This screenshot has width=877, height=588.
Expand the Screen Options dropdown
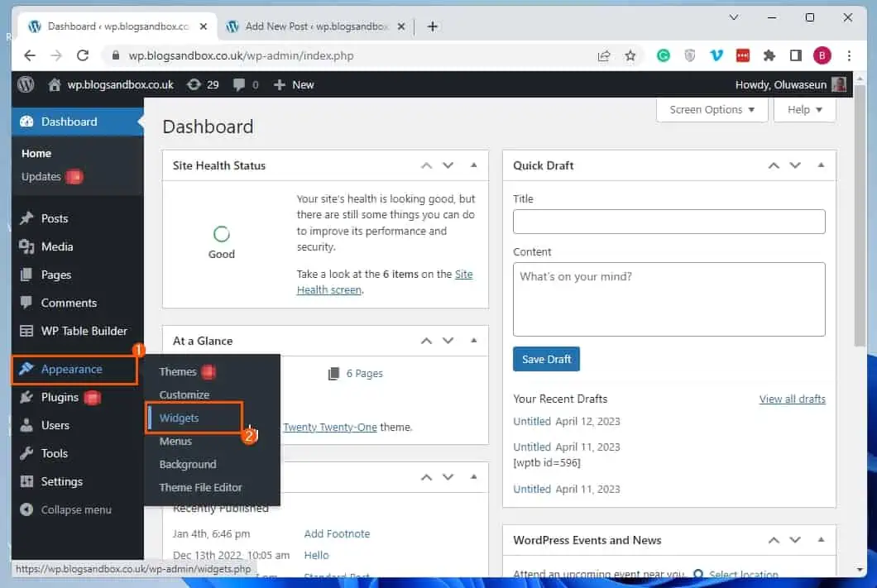click(712, 109)
